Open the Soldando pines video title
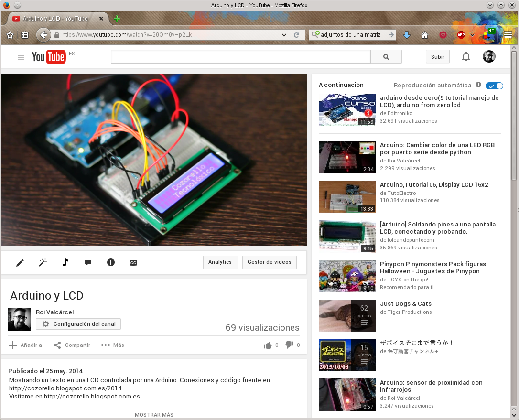Image resolution: width=519 pixels, height=420 pixels. tap(438, 228)
